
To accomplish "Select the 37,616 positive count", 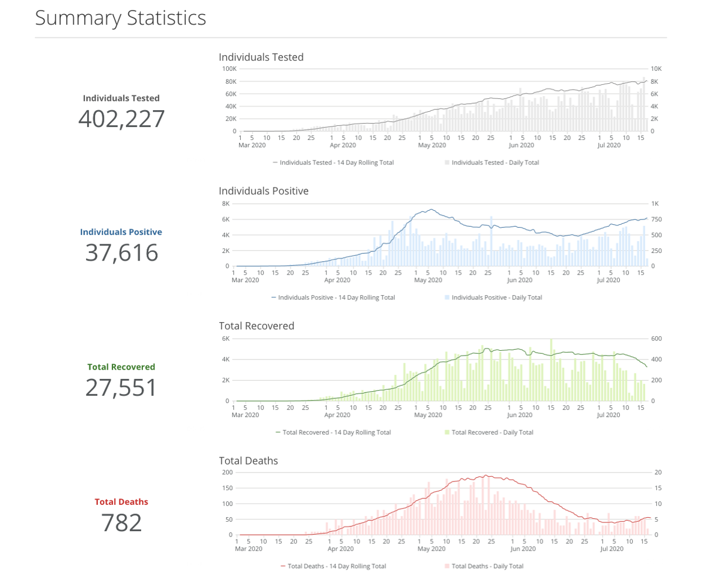I will 121,253.
